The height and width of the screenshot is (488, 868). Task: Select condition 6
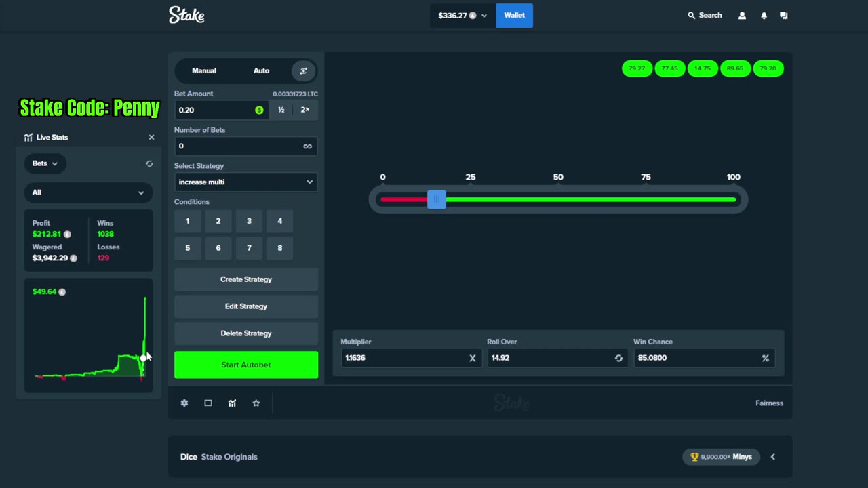pyautogui.click(x=218, y=248)
